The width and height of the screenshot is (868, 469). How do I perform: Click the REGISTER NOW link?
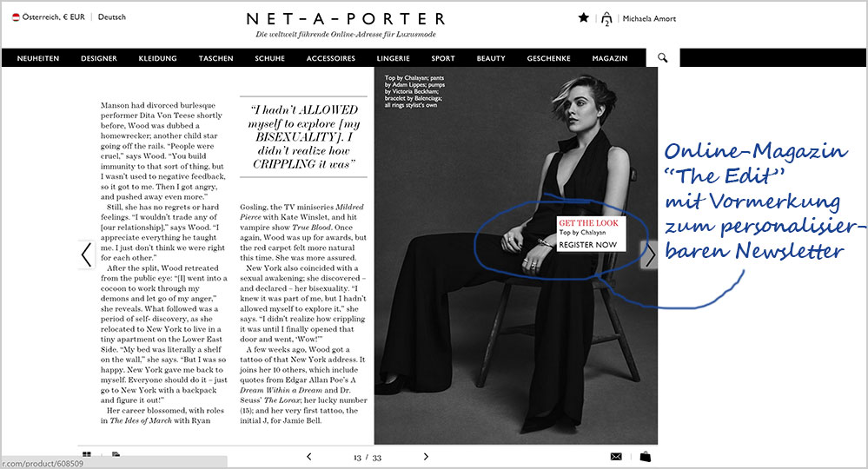tap(588, 244)
